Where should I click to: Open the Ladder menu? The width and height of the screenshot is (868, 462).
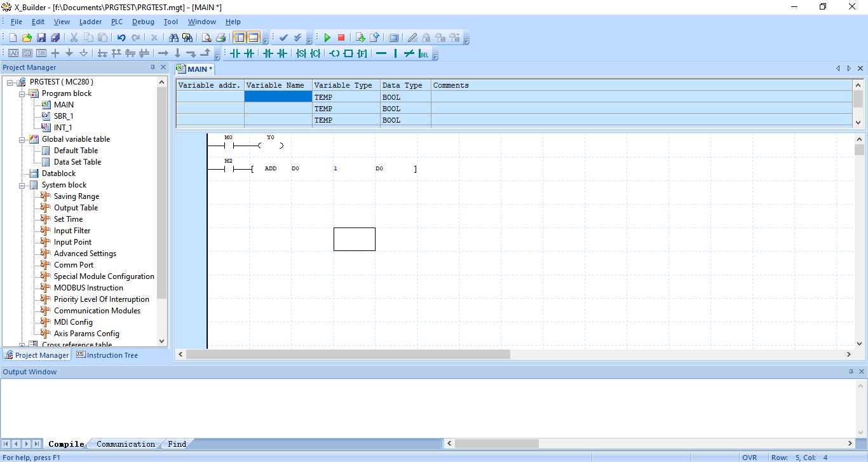tap(90, 22)
